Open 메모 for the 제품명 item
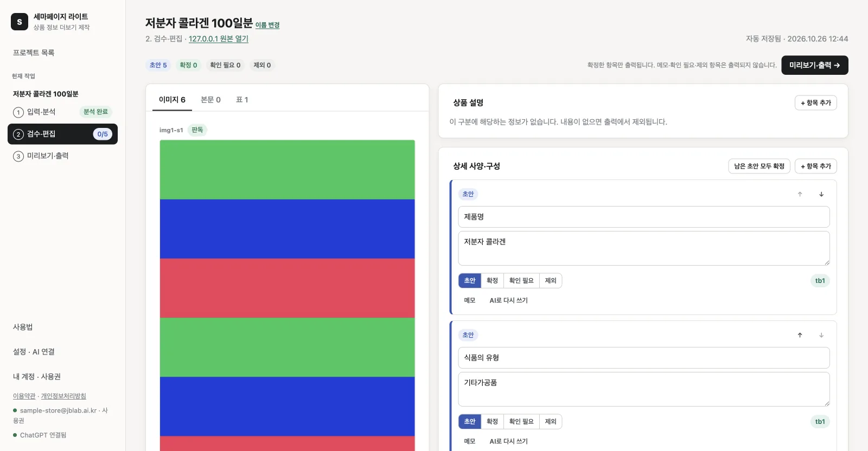 click(470, 300)
